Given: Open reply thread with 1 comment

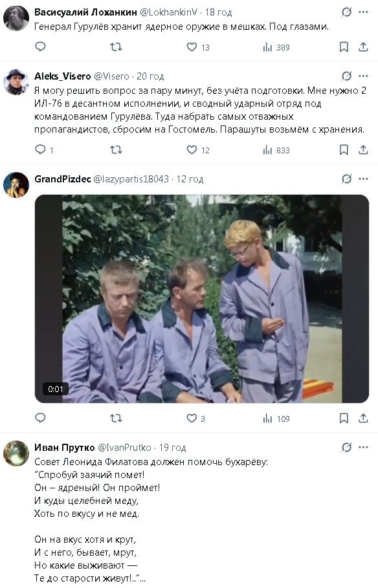Looking at the screenshot, I should pos(44,150).
